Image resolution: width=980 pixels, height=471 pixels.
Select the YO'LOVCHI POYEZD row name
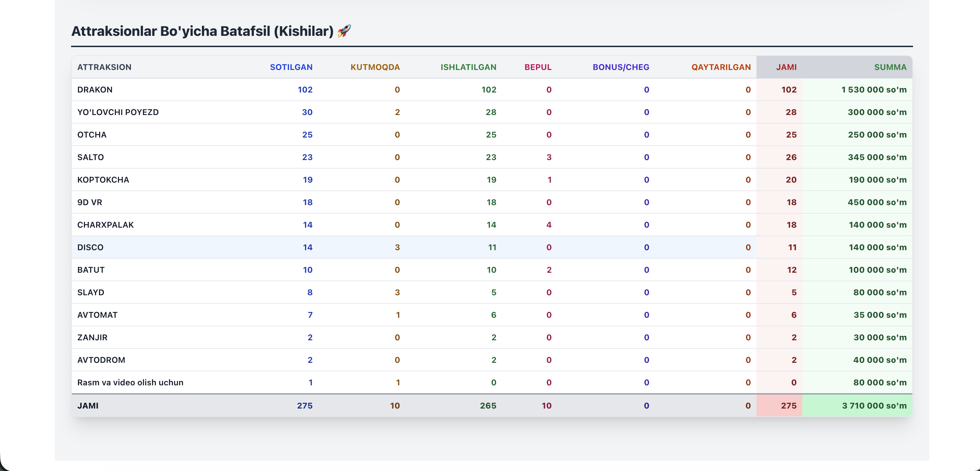pyautogui.click(x=118, y=112)
